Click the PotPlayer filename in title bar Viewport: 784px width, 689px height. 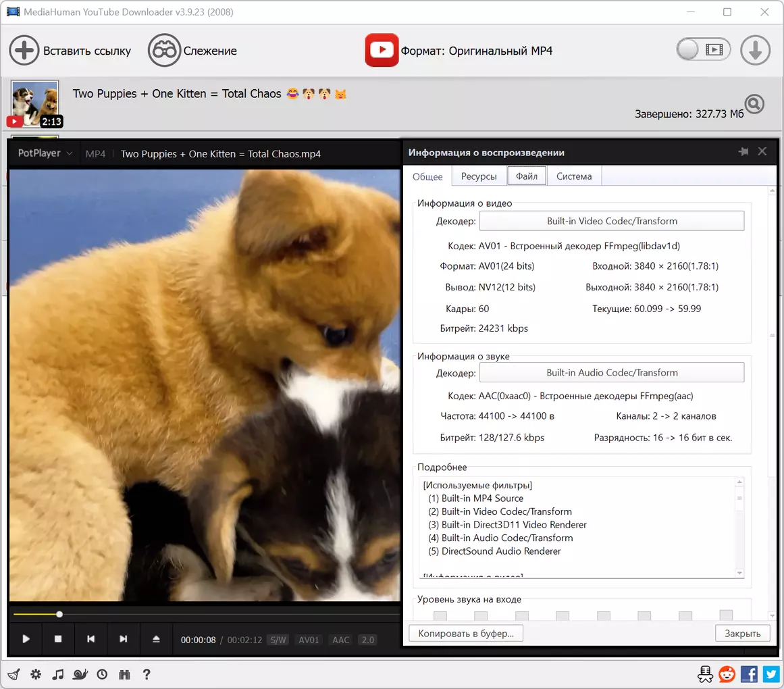point(221,154)
